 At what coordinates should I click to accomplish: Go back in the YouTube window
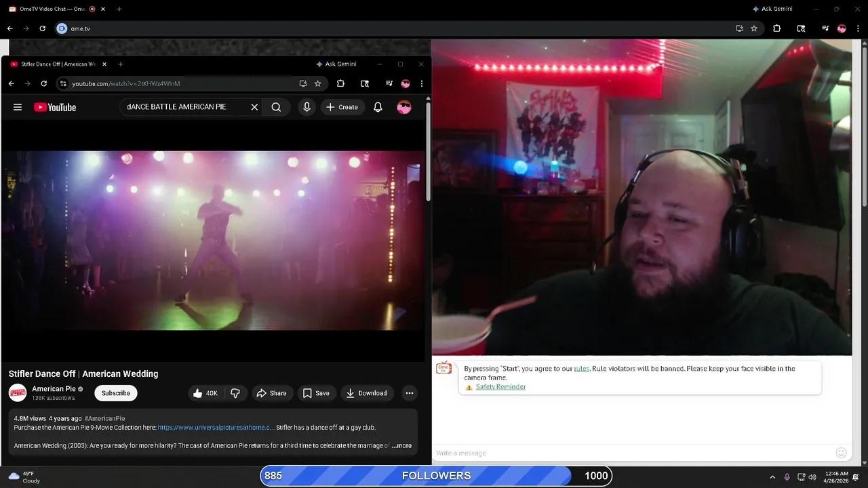point(11,83)
